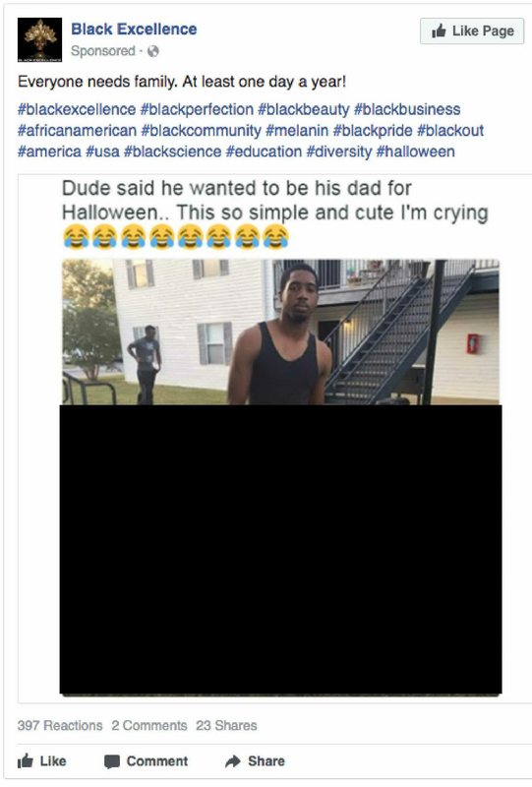Open the 2 Comments link

[149, 725]
